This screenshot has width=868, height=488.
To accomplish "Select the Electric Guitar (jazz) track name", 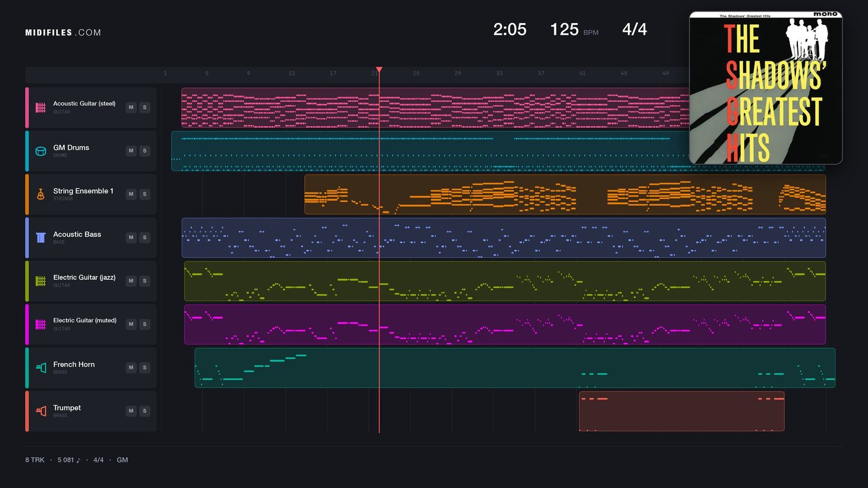I will click(84, 278).
